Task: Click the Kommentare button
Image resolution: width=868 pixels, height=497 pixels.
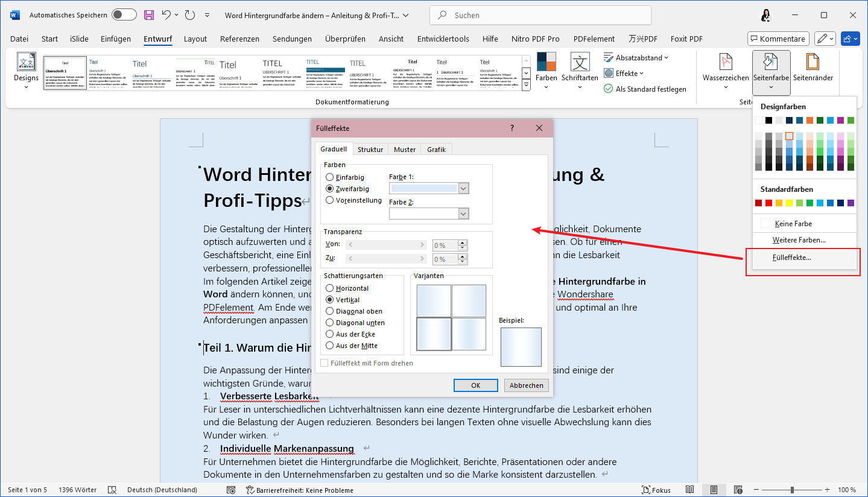Action: pos(778,39)
